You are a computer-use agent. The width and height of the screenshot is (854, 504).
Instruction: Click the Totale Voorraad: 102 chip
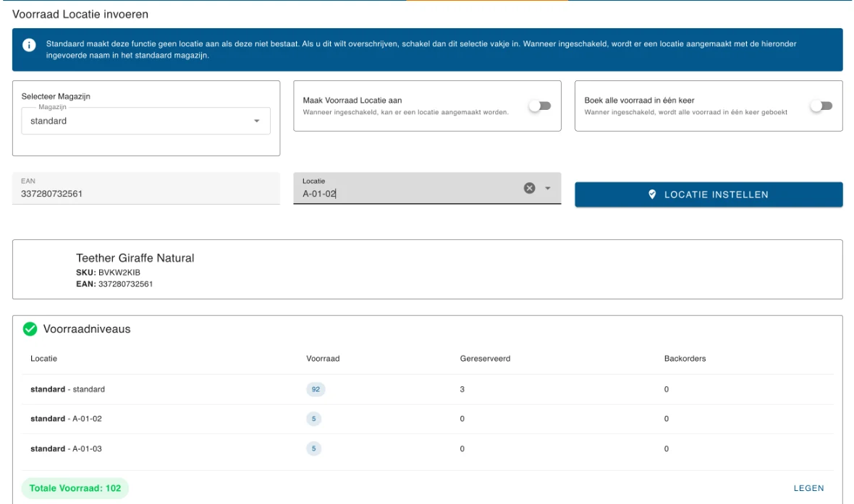tap(75, 488)
